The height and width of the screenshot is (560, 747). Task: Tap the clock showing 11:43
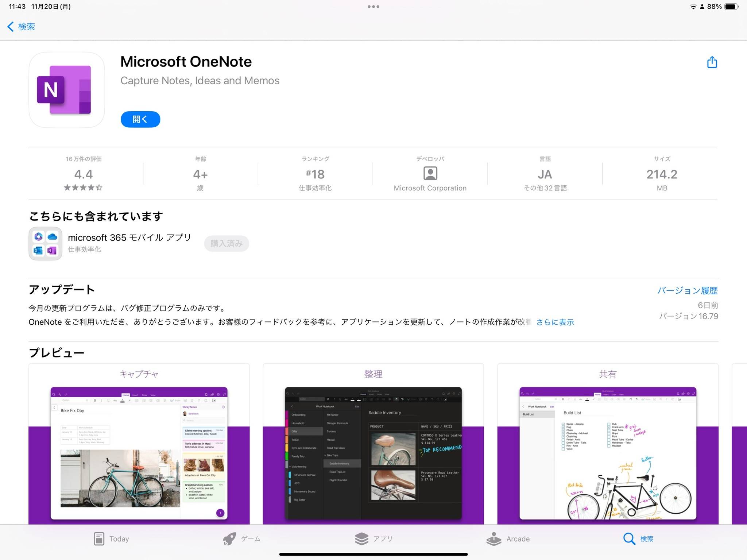pos(17,7)
